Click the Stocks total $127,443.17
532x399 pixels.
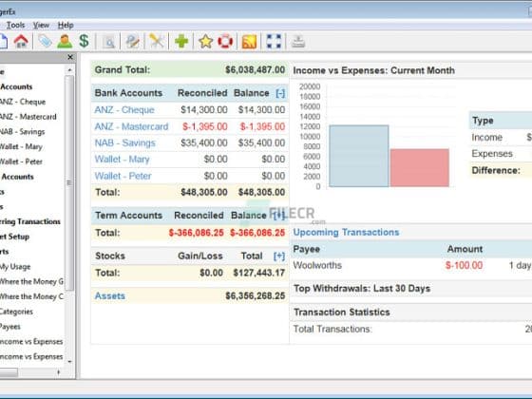click(258, 273)
